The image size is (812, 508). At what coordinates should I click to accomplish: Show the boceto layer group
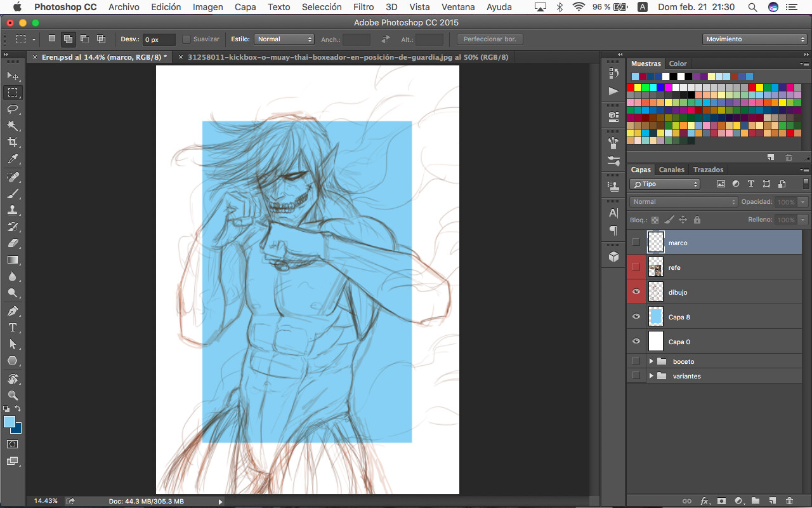point(636,361)
